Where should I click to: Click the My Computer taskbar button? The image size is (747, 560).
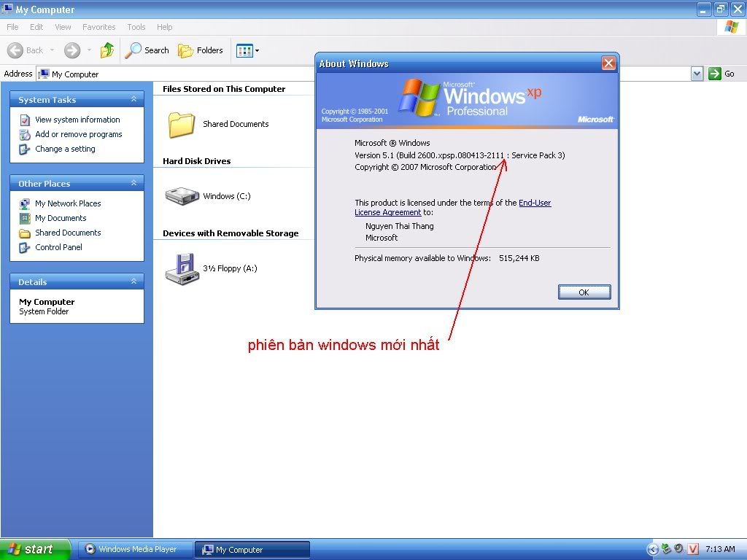pyautogui.click(x=252, y=550)
